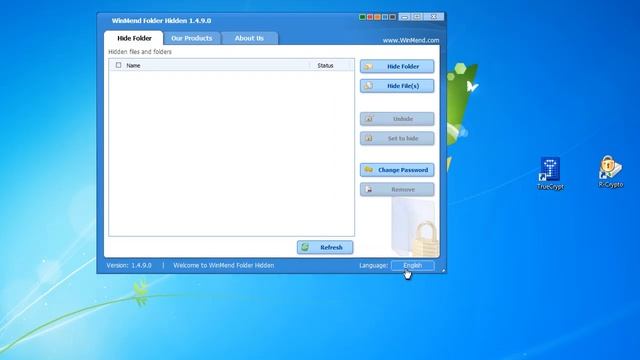Screen dimensions: 640x360
Task: Open the Language dropdown showing English
Action: point(413,265)
